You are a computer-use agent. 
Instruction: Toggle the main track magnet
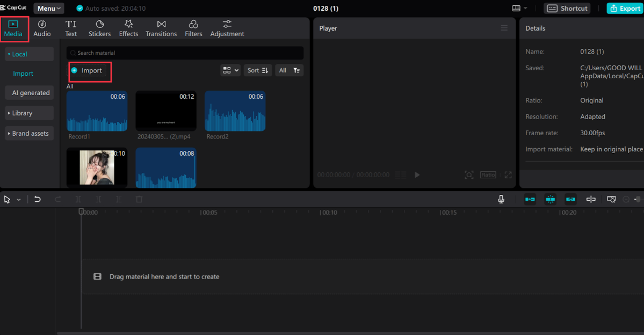tap(530, 200)
